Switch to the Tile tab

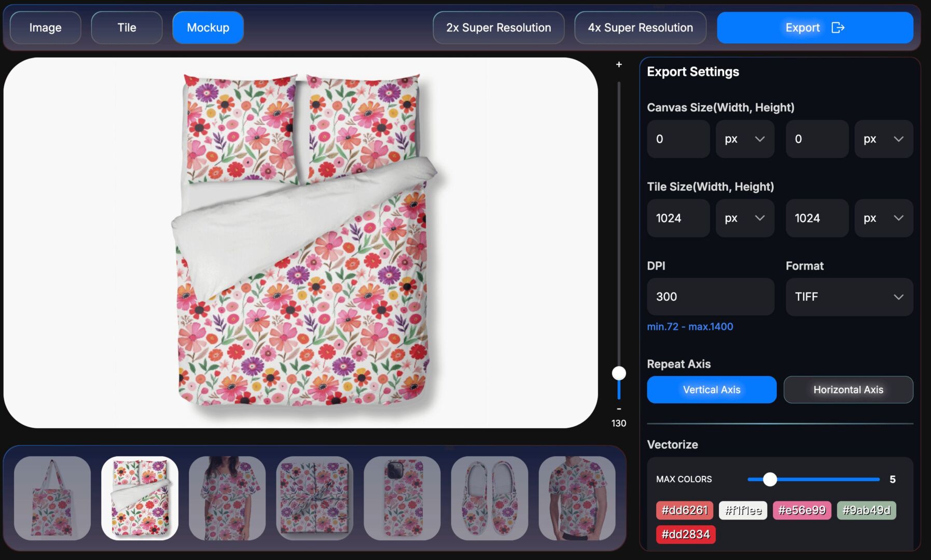pyautogui.click(x=127, y=27)
